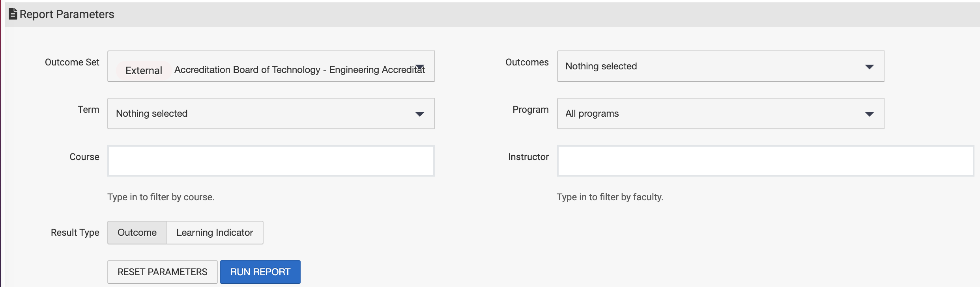Click the Report Parameters heading text
The width and height of the screenshot is (980, 287).
[67, 14]
